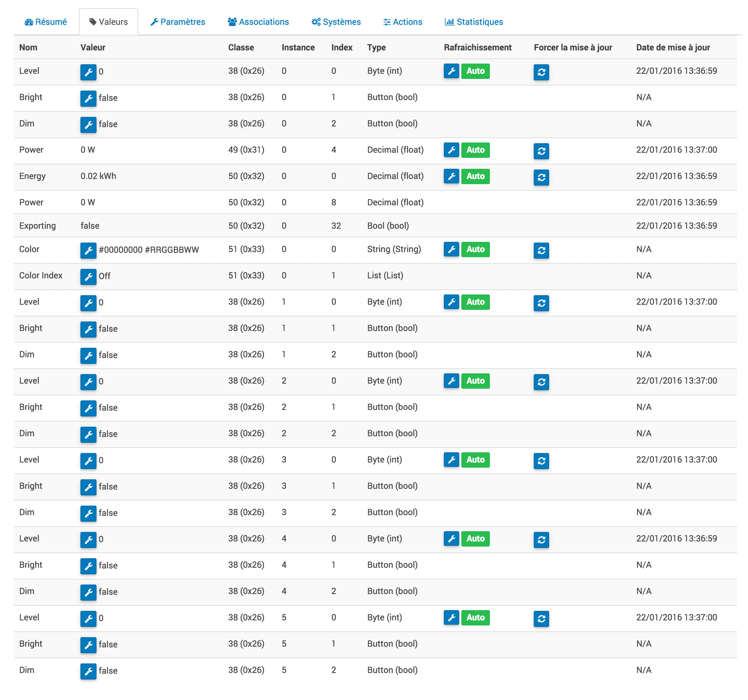Open the Associations tab
This screenshot has width=748, height=700.
(x=258, y=22)
